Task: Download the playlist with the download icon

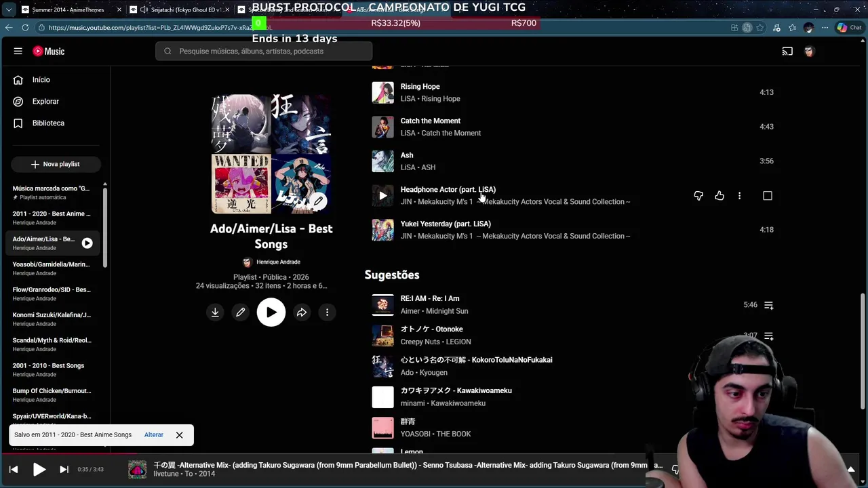Action: (215, 312)
